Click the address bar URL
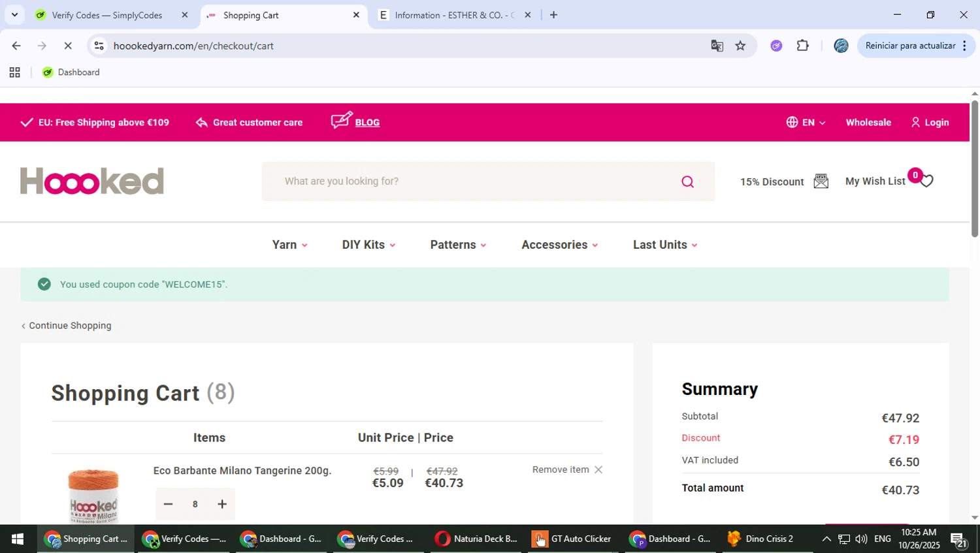 (x=193, y=46)
